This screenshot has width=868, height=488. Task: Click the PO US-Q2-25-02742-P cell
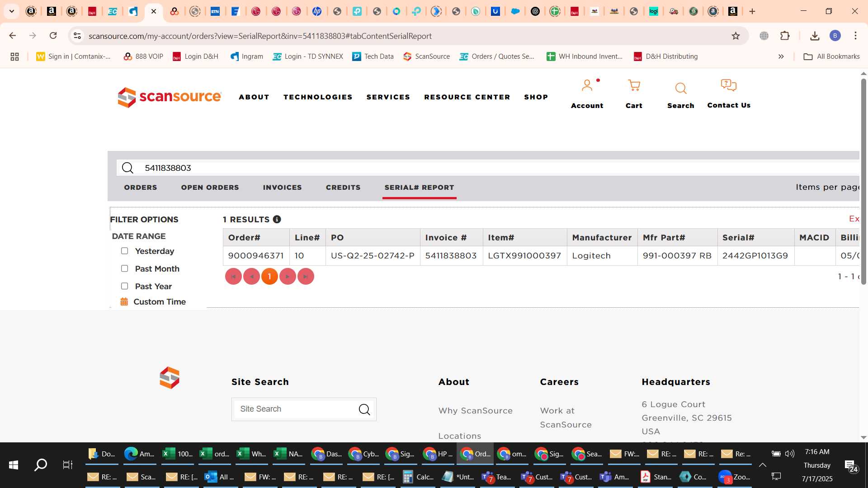(x=373, y=256)
